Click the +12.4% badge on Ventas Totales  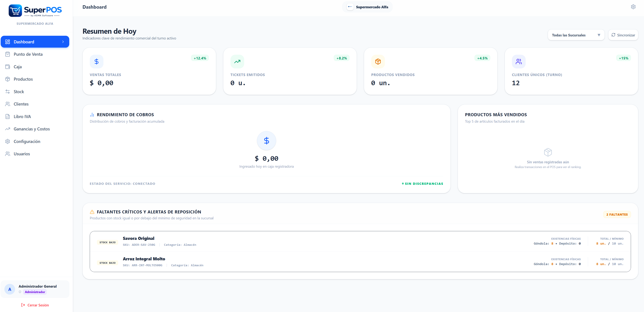pyautogui.click(x=200, y=58)
